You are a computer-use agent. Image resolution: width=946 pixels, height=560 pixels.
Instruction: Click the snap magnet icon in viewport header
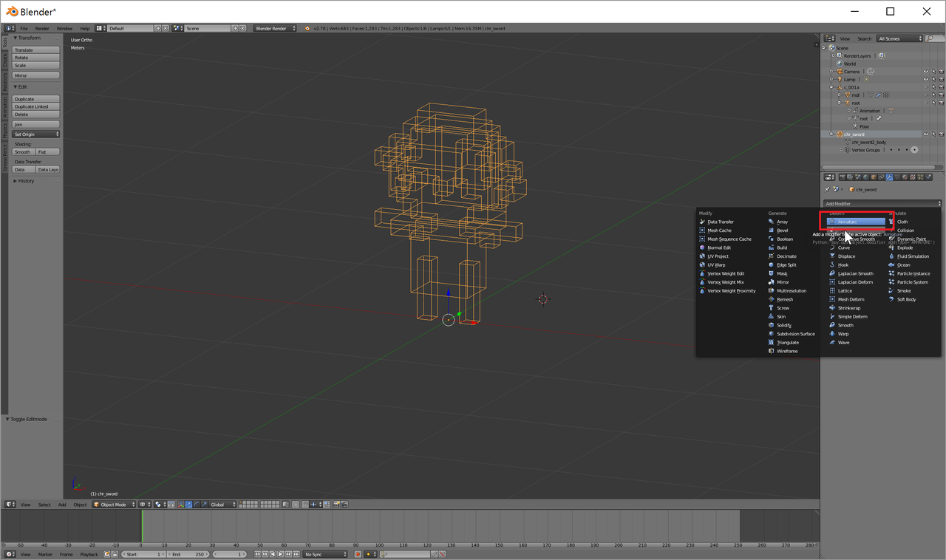(304, 505)
